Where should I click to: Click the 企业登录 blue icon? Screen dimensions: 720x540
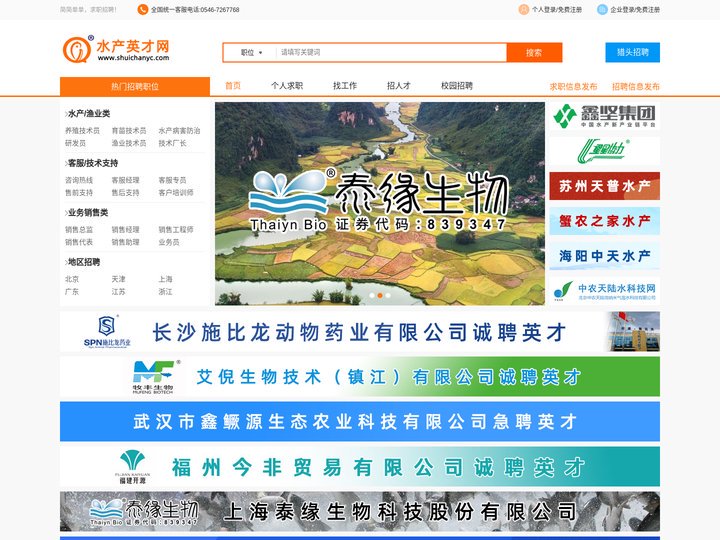pyautogui.click(x=602, y=10)
